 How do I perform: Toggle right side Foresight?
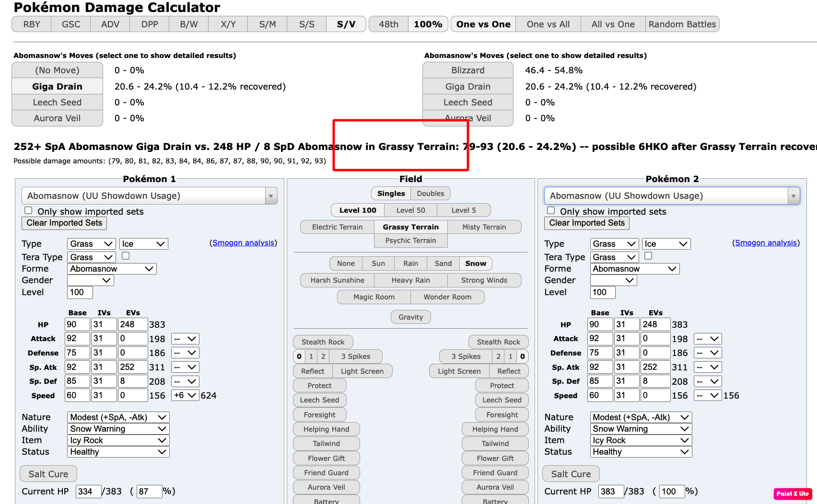pyautogui.click(x=502, y=414)
